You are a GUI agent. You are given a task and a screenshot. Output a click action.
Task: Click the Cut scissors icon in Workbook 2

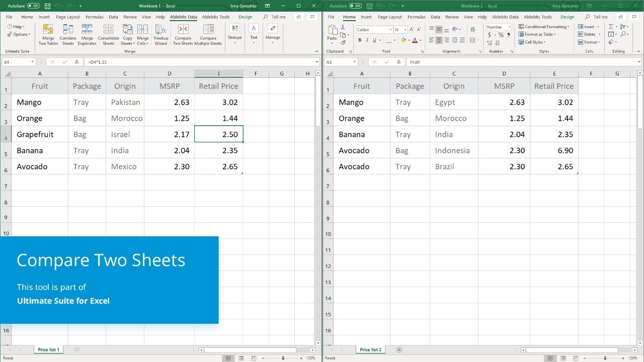(x=343, y=27)
